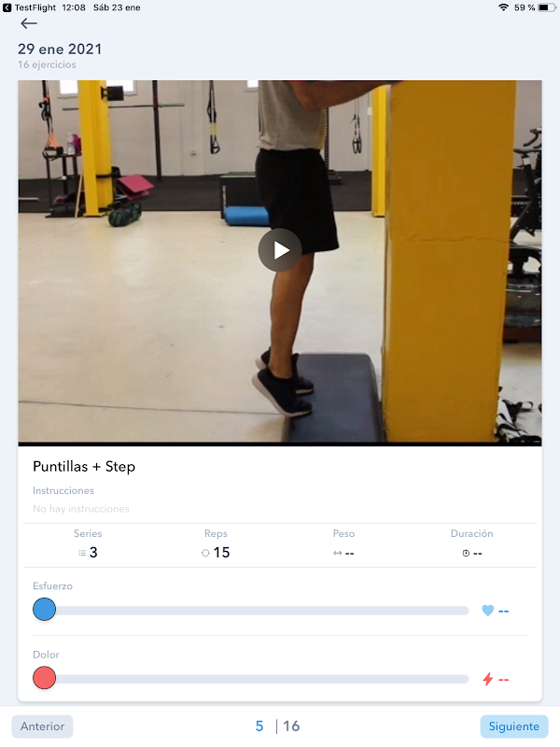Select the Series value 3
560x747 pixels.
click(93, 553)
